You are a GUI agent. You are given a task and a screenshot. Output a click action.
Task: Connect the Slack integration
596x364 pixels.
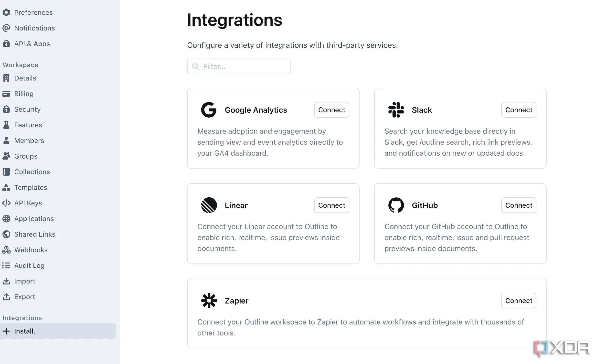pos(519,110)
